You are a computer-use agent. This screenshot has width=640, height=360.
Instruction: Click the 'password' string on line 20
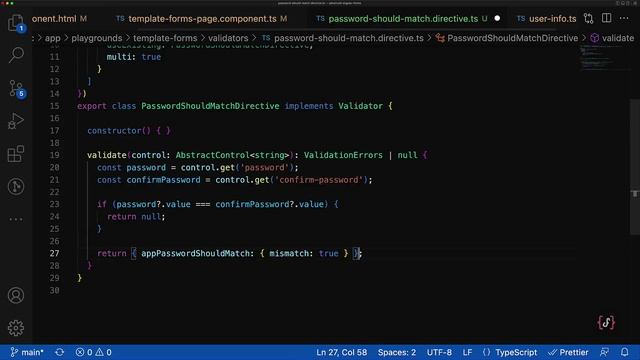click(264, 168)
